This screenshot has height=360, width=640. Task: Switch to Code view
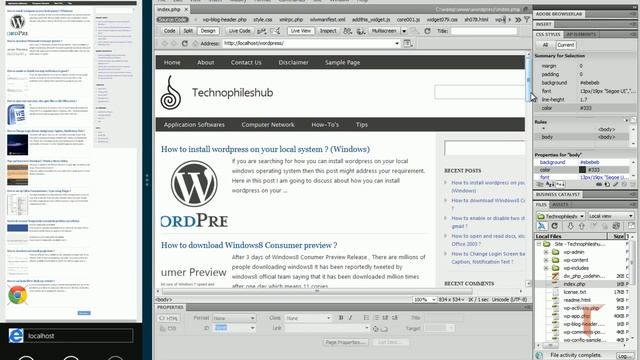tap(169, 31)
